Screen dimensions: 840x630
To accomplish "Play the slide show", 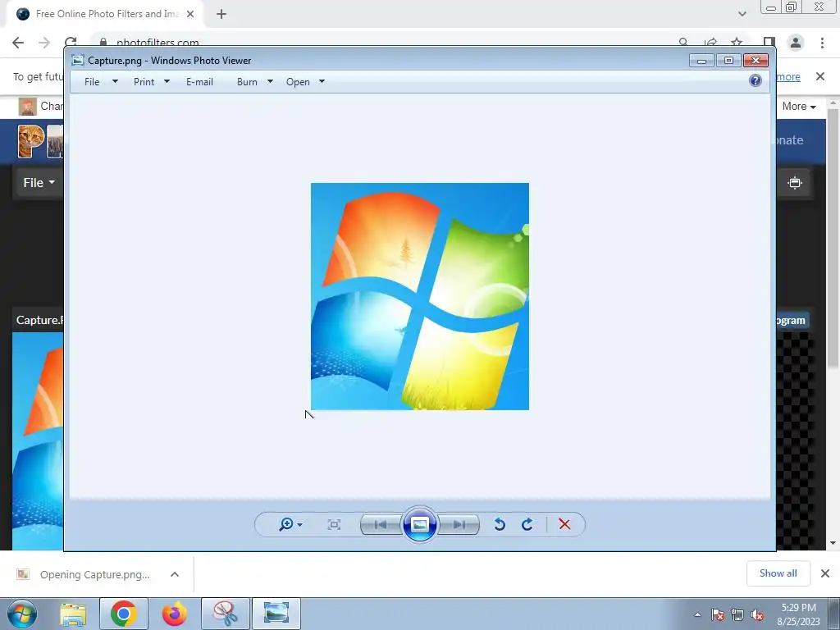I will click(420, 524).
